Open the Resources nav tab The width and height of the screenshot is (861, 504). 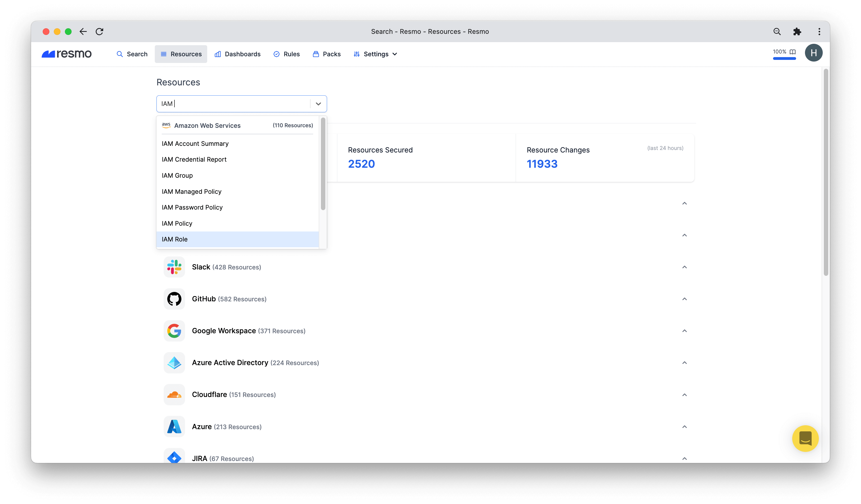pyautogui.click(x=181, y=54)
